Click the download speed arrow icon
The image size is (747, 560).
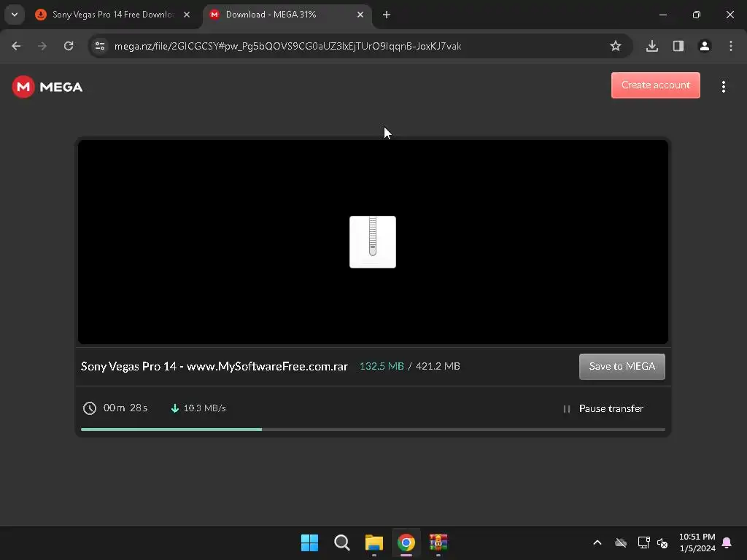tap(175, 408)
